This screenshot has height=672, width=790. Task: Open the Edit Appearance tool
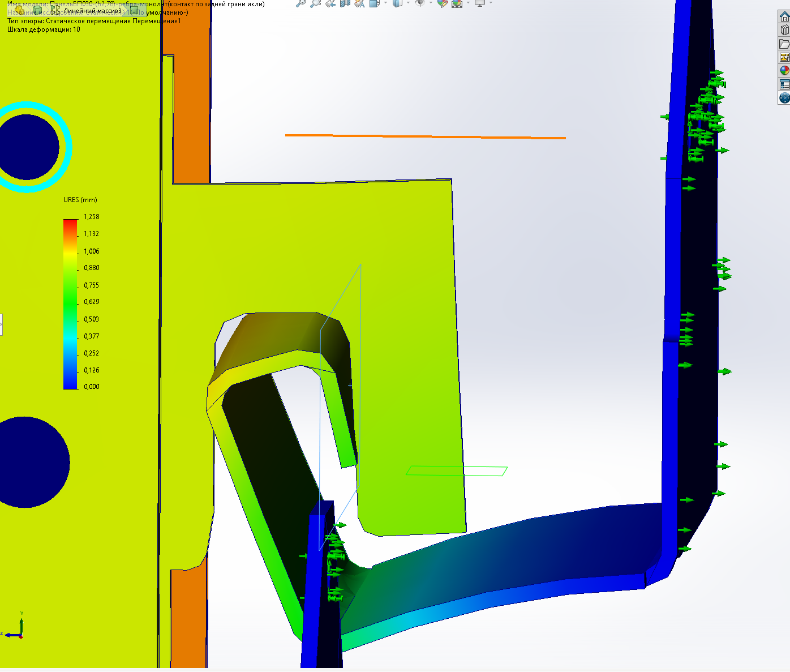click(443, 3)
